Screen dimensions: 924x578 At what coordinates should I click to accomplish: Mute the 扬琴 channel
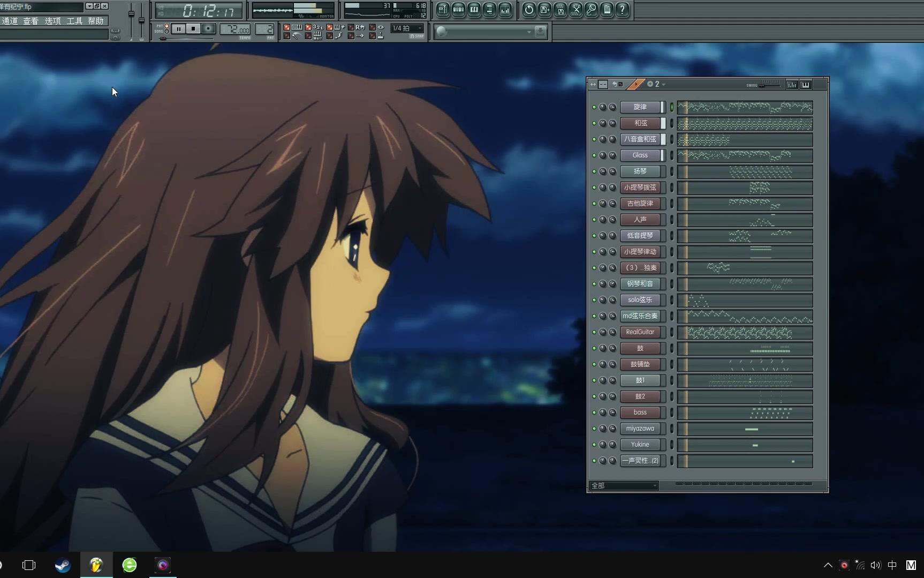tap(594, 171)
